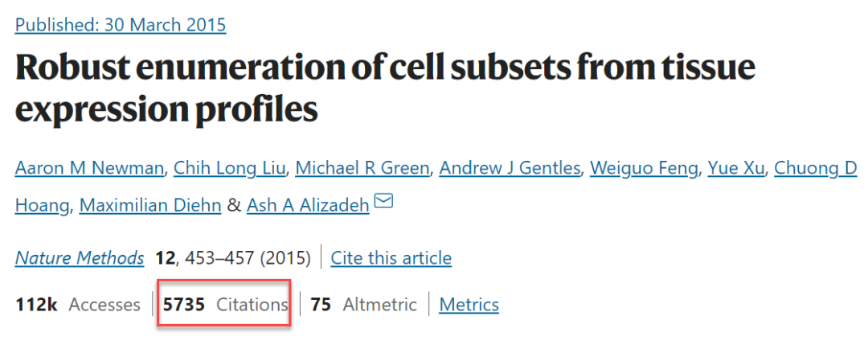Image resolution: width=868 pixels, height=345 pixels.
Task: Click author Michael R Green
Action: [364, 168]
